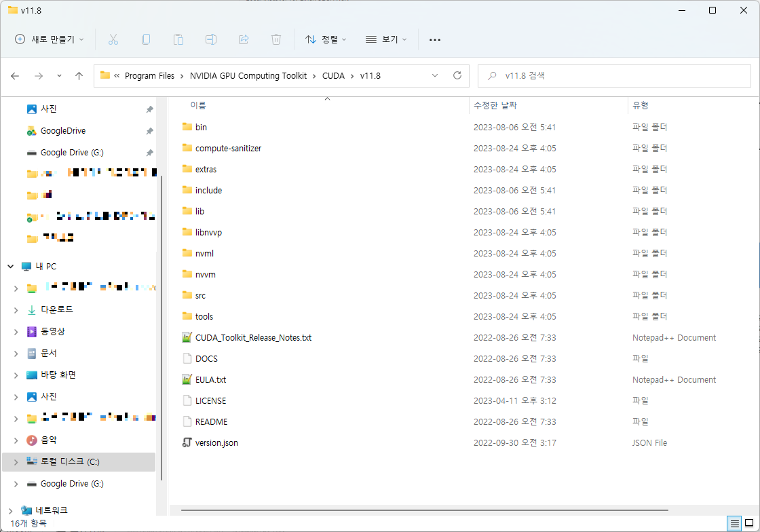Open 문서 documents folder in sidebar
This screenshot has width=760, height=532.
point(48,354)
